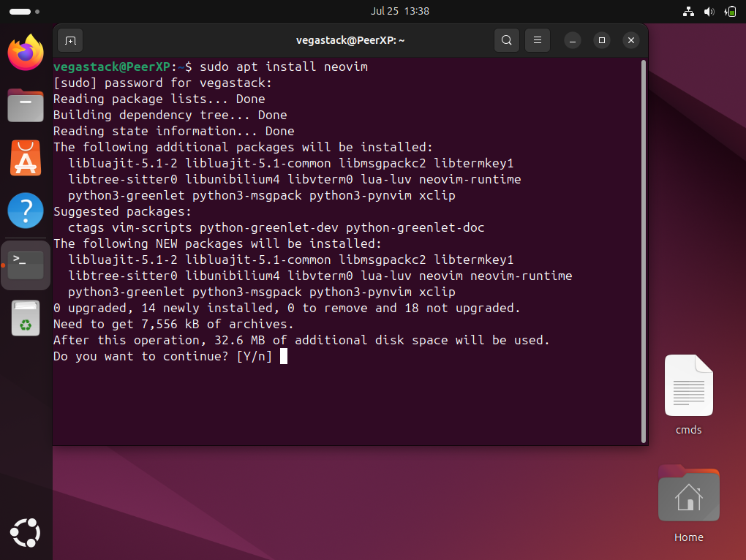Click at the terminal prompt cursor

click(283, 356)
